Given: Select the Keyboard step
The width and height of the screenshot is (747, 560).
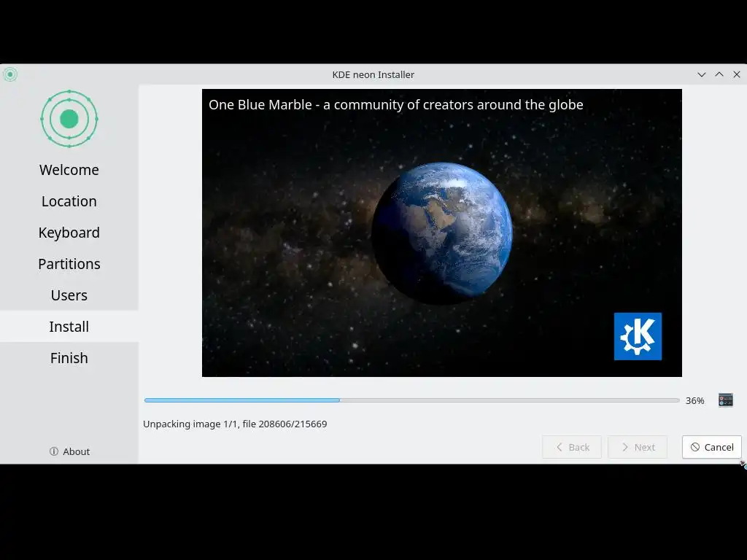Looking at the screenshot, I should 69,233.
